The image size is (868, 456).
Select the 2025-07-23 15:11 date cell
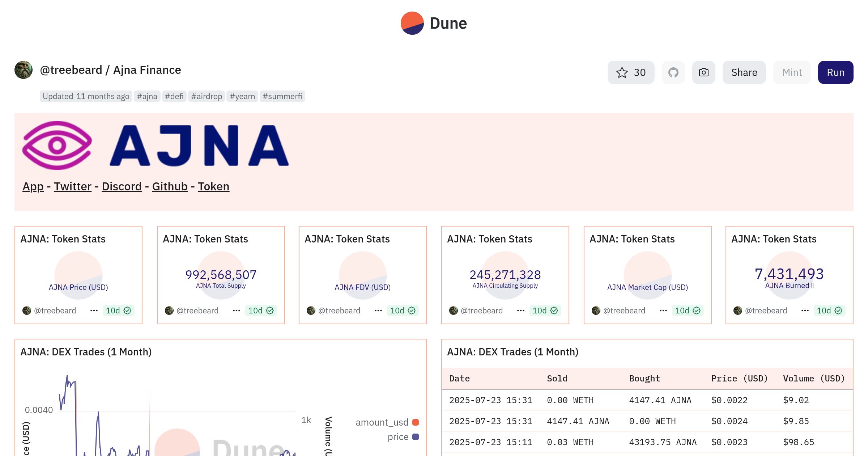(490, 442)
